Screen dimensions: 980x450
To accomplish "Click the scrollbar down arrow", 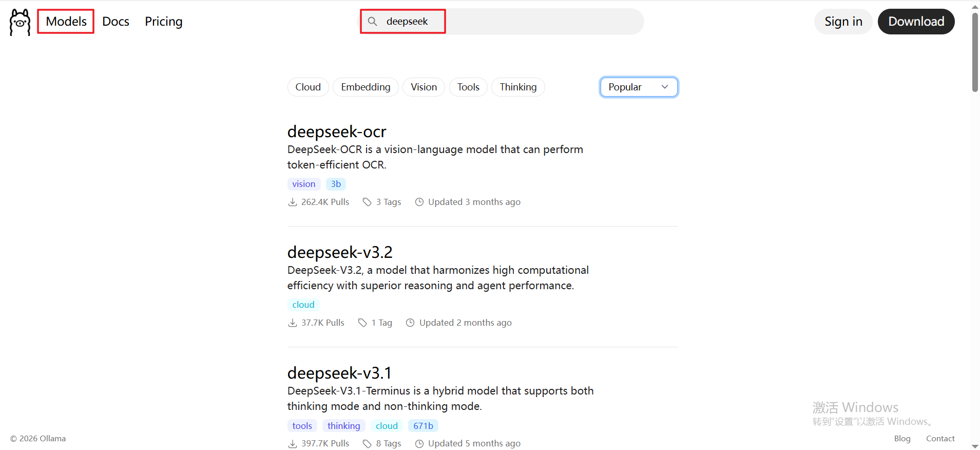I will pos(975,446).
